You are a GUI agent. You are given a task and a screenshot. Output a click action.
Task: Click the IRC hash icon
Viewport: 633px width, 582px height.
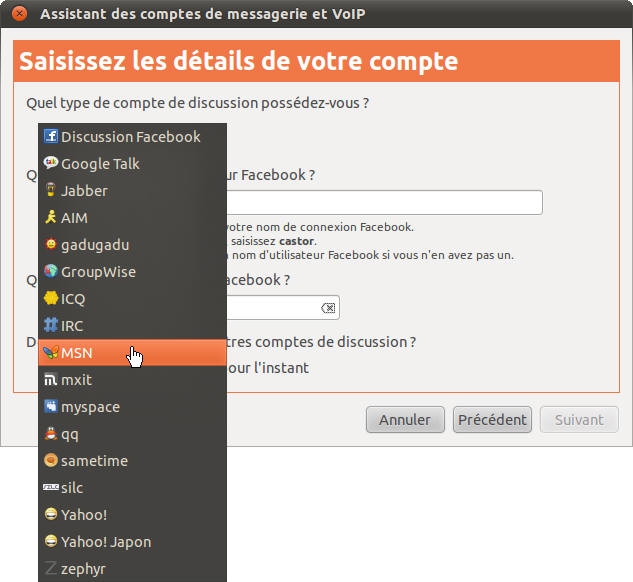pos(51,325)
